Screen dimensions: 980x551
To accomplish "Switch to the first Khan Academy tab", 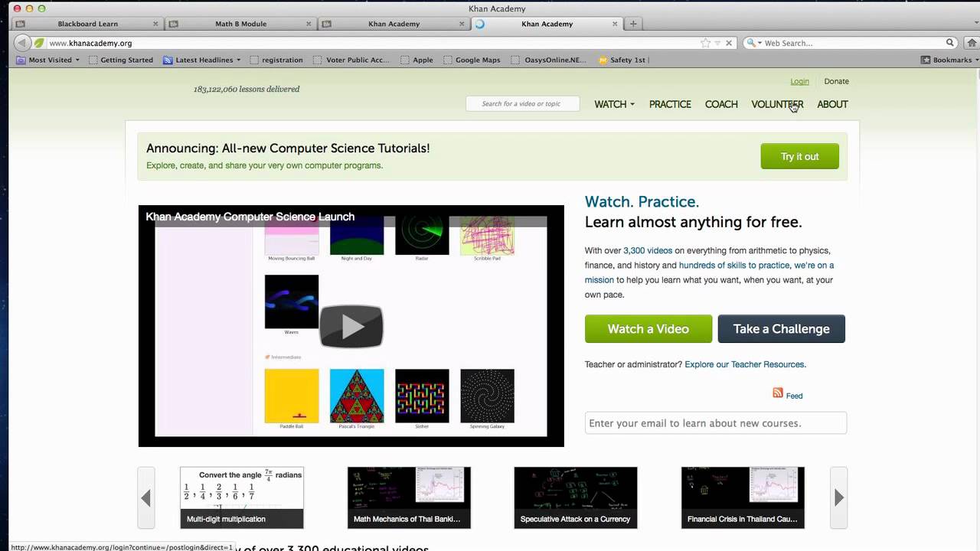I will [x=394, y=24].
